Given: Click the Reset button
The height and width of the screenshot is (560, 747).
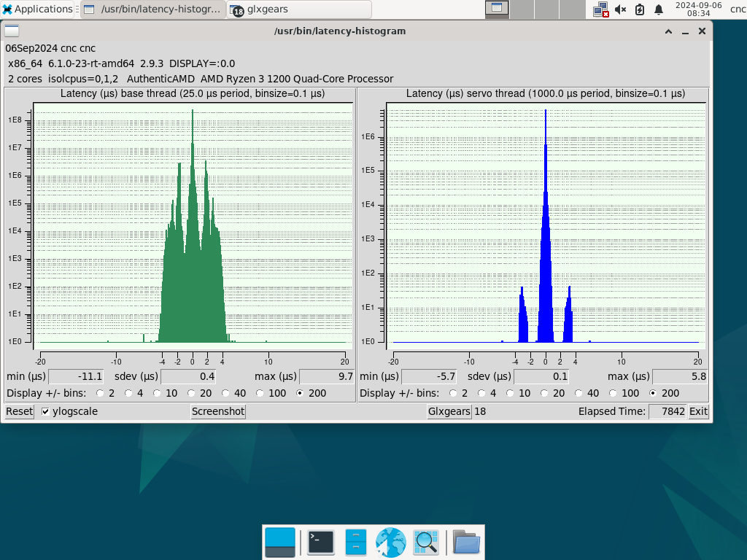Looking at the screenshot, I should tap(20, 411).
